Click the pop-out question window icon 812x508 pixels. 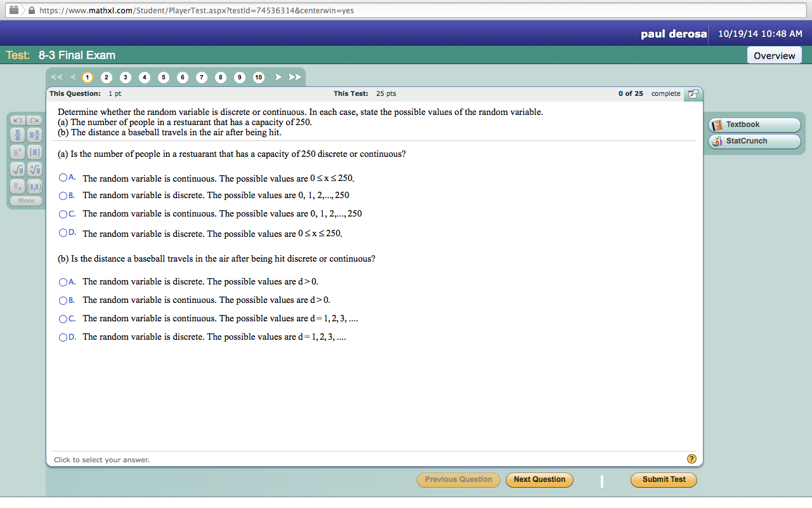(693, 93)
